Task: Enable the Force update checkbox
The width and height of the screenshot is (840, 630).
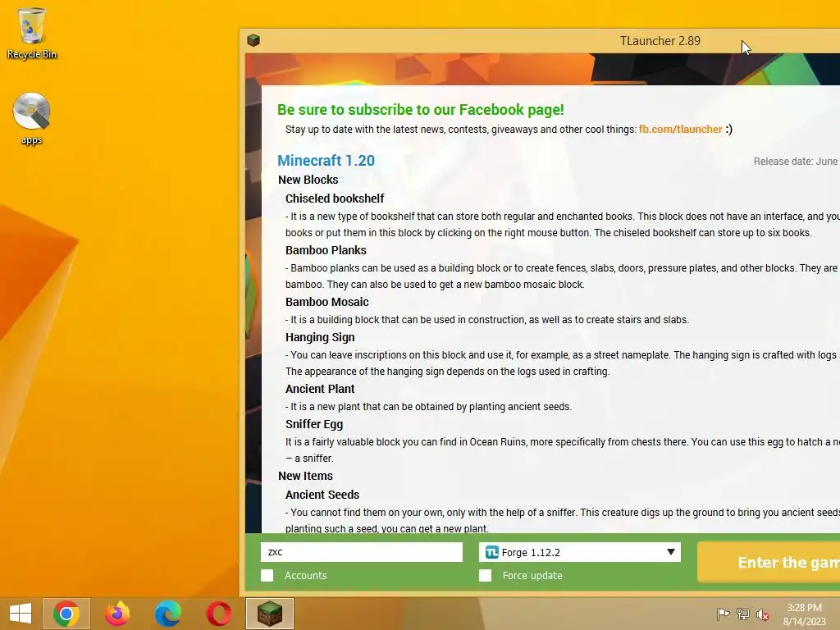Action: pos(485,575)
